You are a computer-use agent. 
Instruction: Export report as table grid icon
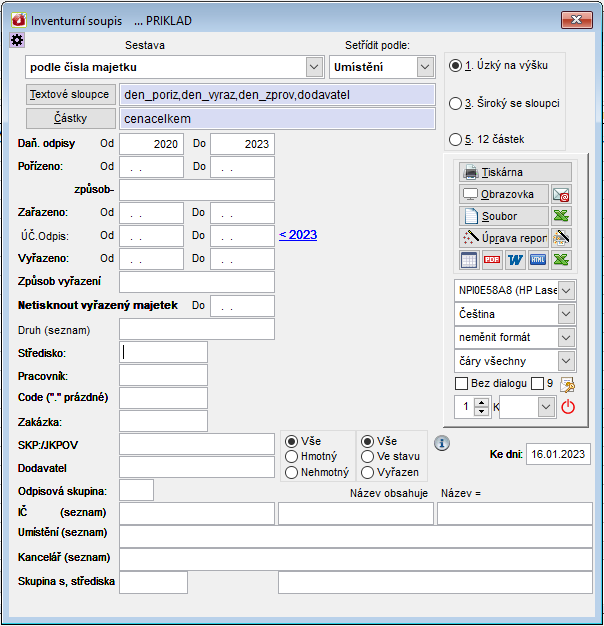coord(469,260)
